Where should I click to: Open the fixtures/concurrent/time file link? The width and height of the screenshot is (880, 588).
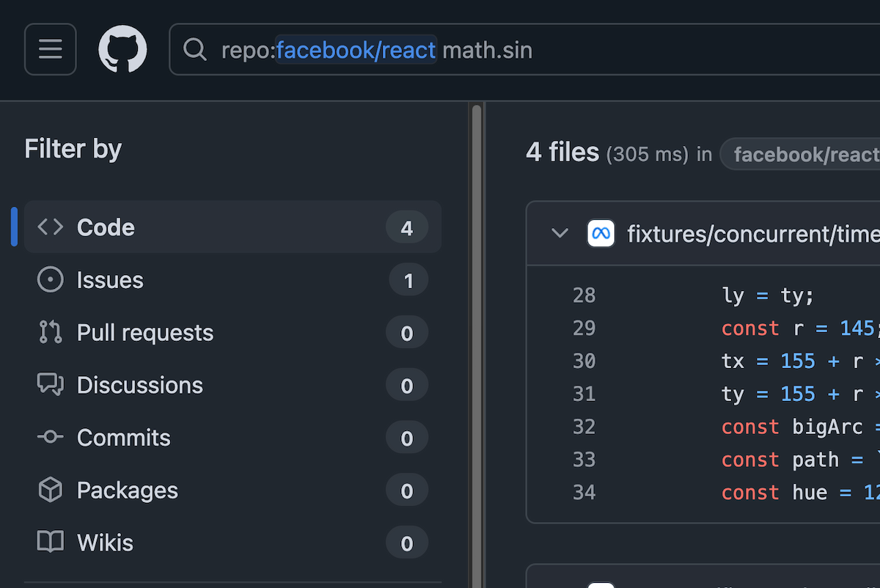pyautogui.click(x=752, y=234)
